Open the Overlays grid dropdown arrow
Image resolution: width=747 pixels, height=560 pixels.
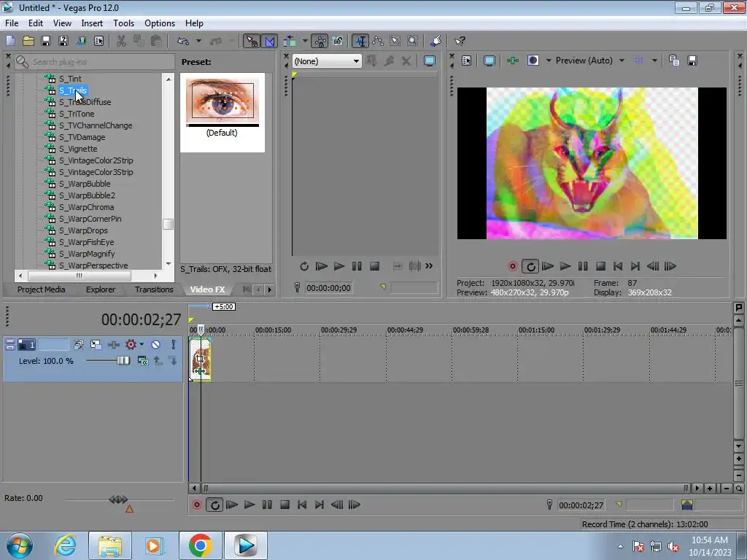[654, 61]
